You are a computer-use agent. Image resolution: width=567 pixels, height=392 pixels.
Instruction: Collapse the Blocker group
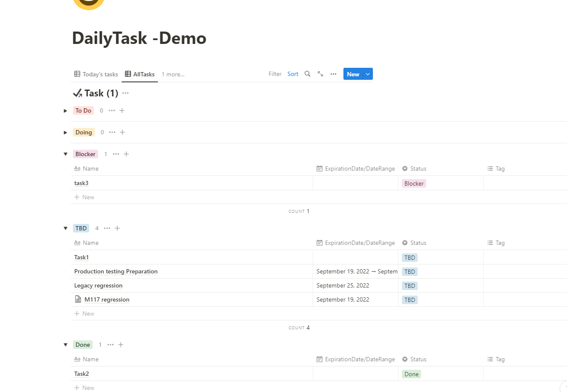point(65,154)
